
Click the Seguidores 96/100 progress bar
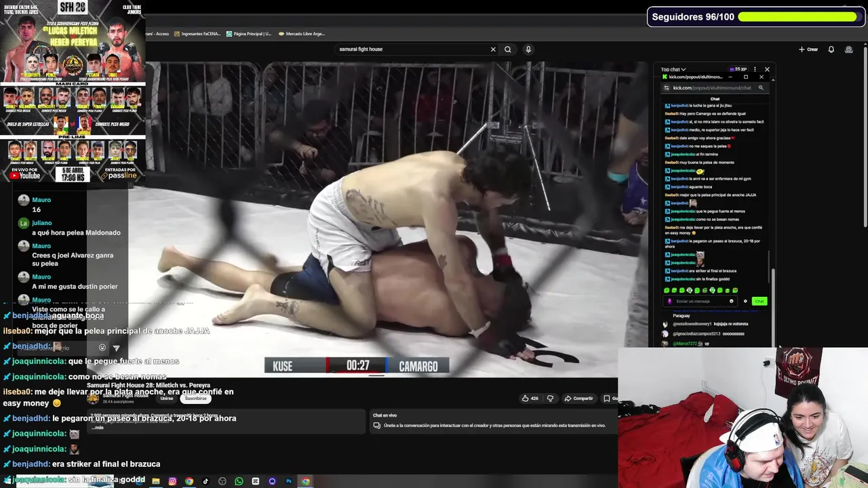pyautogui.click(x=797, y=17)
